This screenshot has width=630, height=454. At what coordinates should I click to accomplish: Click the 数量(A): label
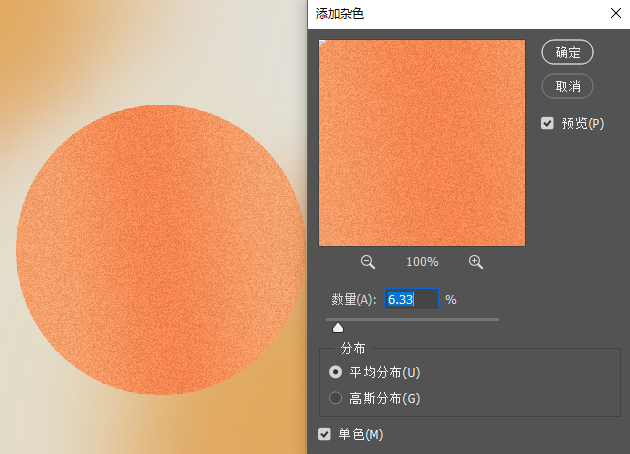pyautogui.click(x=354, y=300)
